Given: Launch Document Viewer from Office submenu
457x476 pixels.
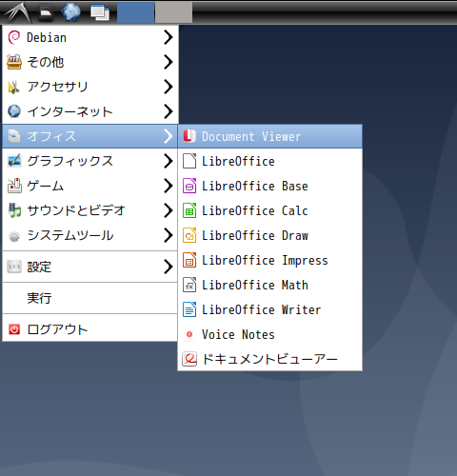Looking at the screenshot, I should pos(270,136).
